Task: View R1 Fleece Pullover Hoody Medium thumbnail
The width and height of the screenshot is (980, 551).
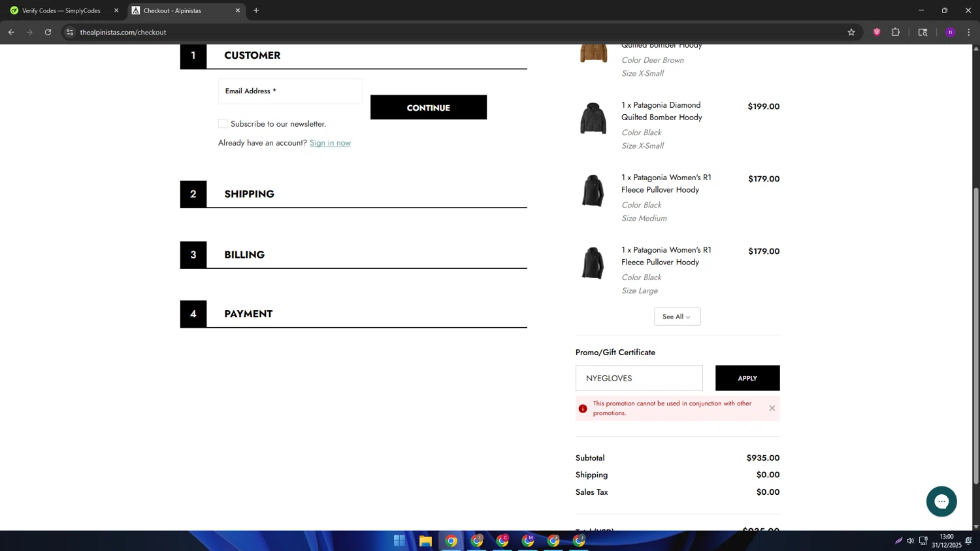Action: click(593, 191)
